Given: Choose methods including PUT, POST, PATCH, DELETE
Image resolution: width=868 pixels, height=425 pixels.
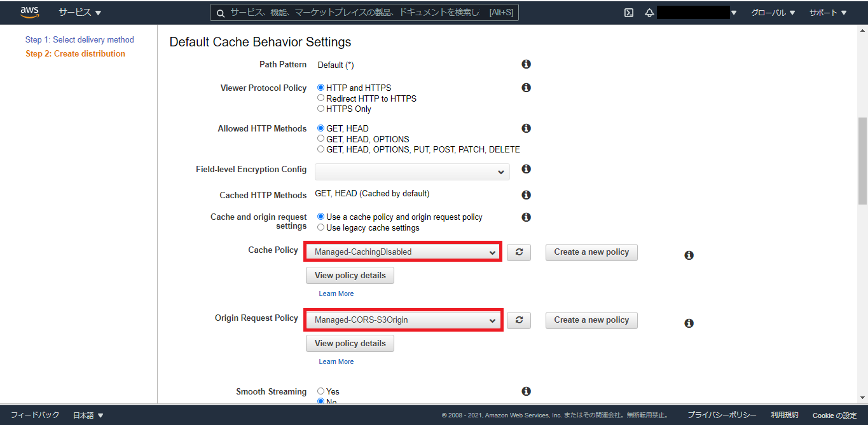Looking at the screenshot, I should (x=320, y=149).
